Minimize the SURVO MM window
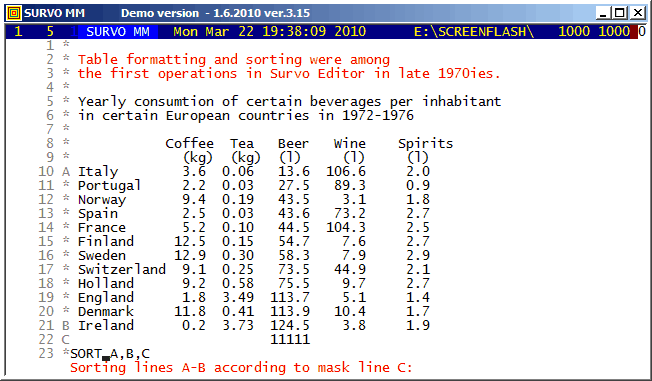The height and width of the screenshot is (381, 652). click(x=603, y=13)
